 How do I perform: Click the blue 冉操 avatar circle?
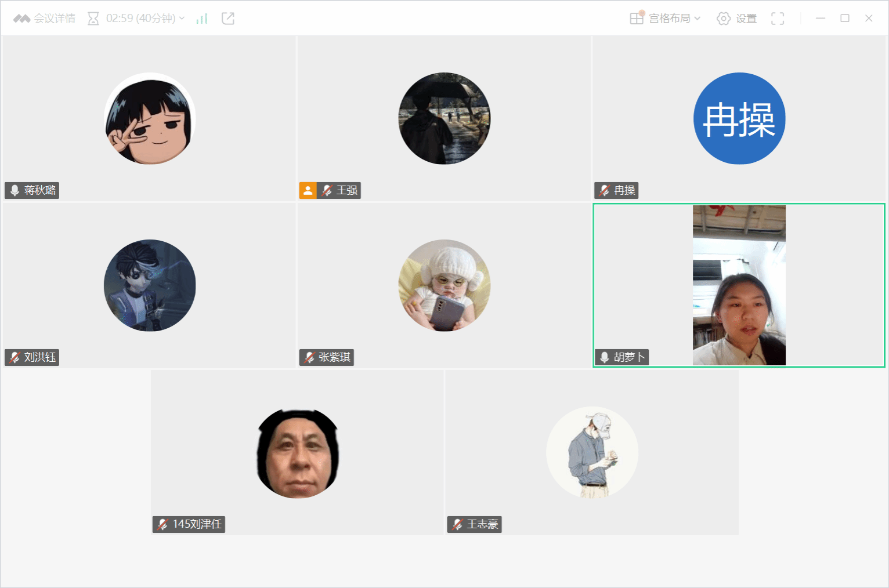739,118
